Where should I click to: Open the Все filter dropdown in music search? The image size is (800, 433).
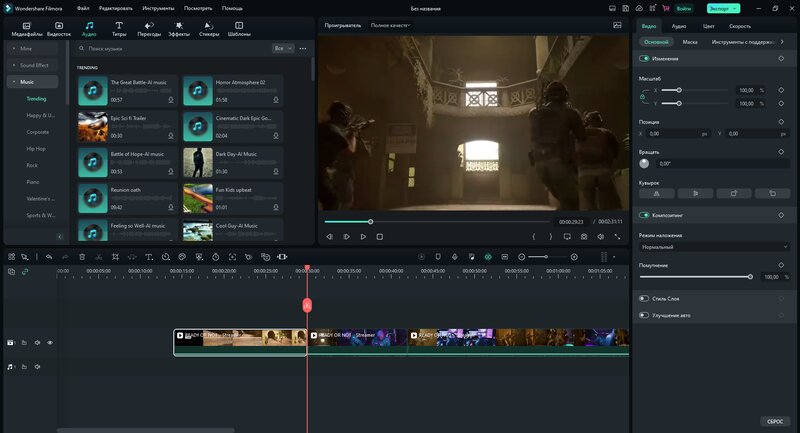(283, 48)
